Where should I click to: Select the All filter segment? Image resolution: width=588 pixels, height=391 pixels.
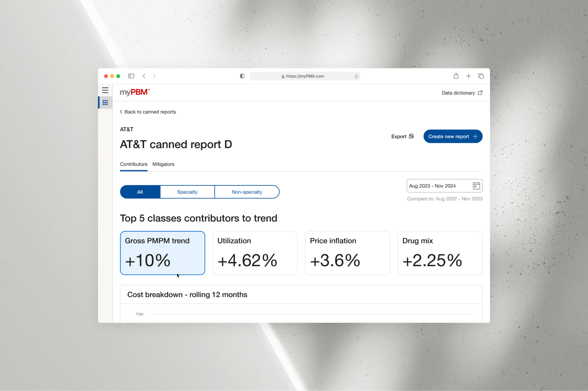140,192
